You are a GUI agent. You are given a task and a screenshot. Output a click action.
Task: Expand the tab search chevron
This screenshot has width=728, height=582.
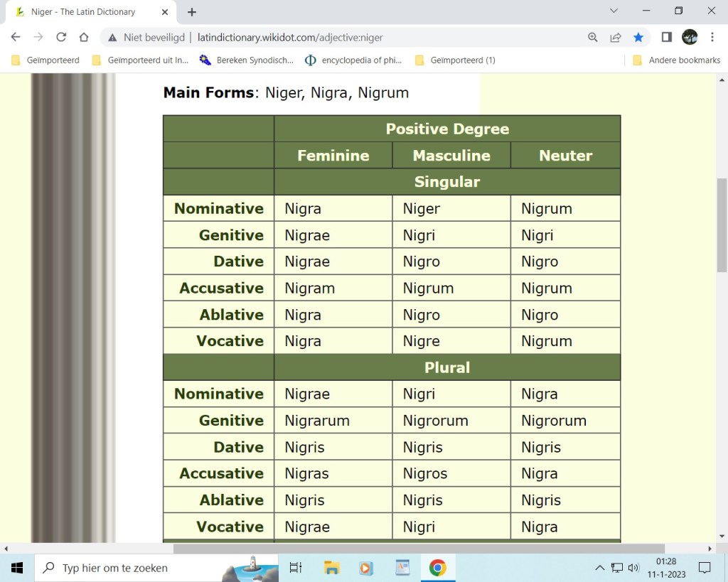click(614, 11)
